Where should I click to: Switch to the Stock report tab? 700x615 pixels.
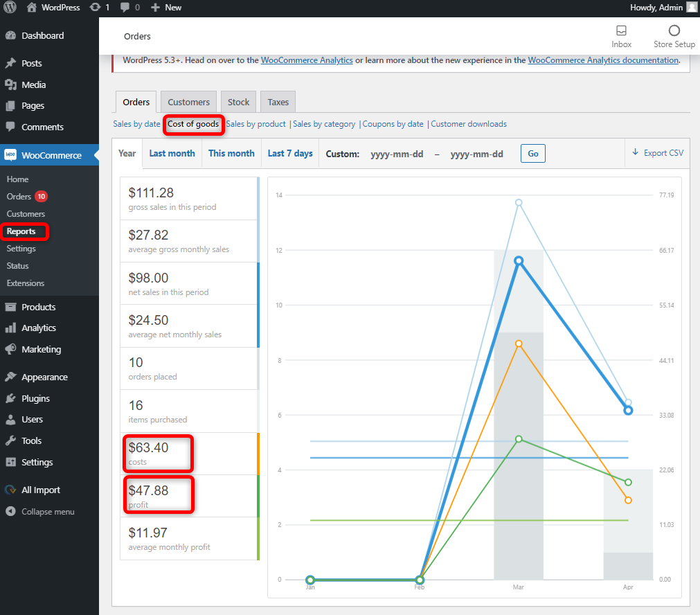pyautogui.click(x=238, y=102)
